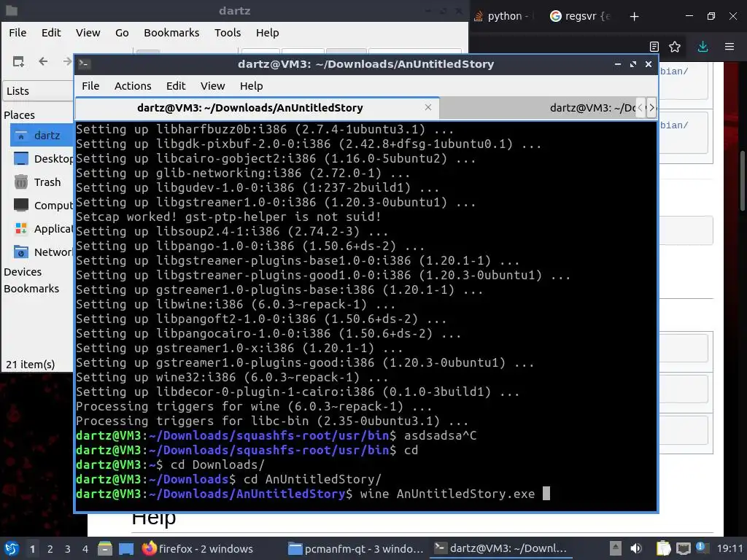The width and height of the screenshot is (747, 560).
Task: Switch to virtual desktop 1
Action: [x=32, y=549]
